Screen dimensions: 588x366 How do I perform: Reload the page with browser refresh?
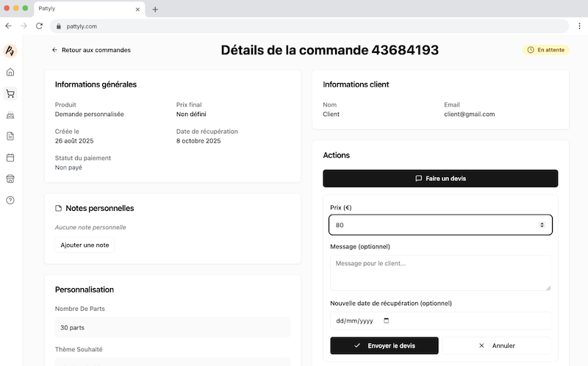(39, 26)
